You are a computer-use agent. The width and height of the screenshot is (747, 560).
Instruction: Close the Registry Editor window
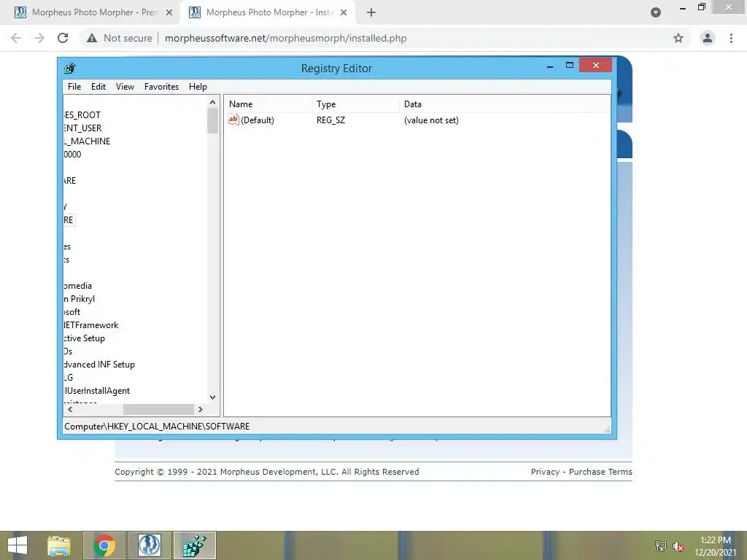[595, 65]
